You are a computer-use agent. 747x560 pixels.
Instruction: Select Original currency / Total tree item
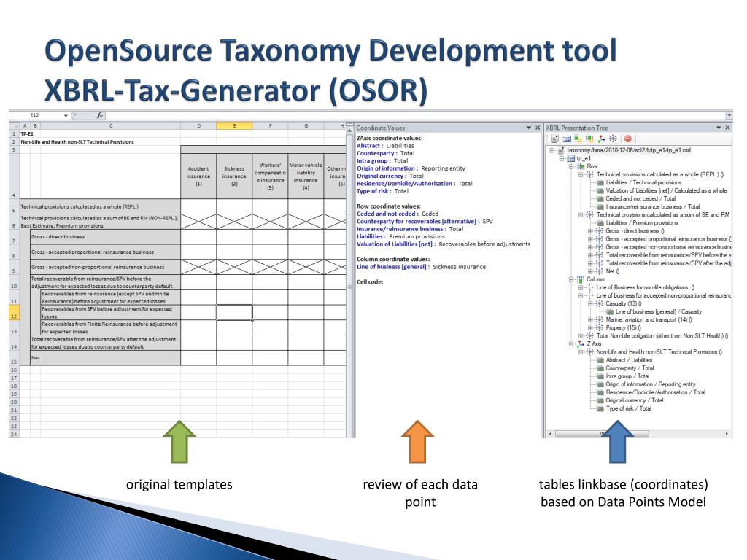(635, 400)
